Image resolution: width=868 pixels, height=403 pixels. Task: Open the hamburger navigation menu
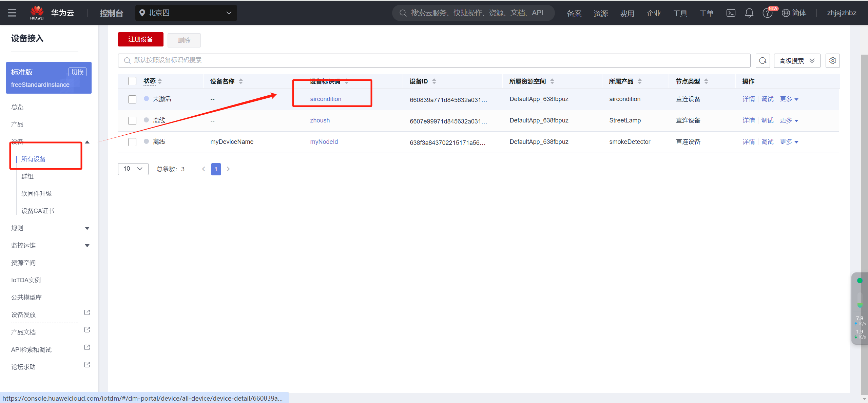point(12,13)
